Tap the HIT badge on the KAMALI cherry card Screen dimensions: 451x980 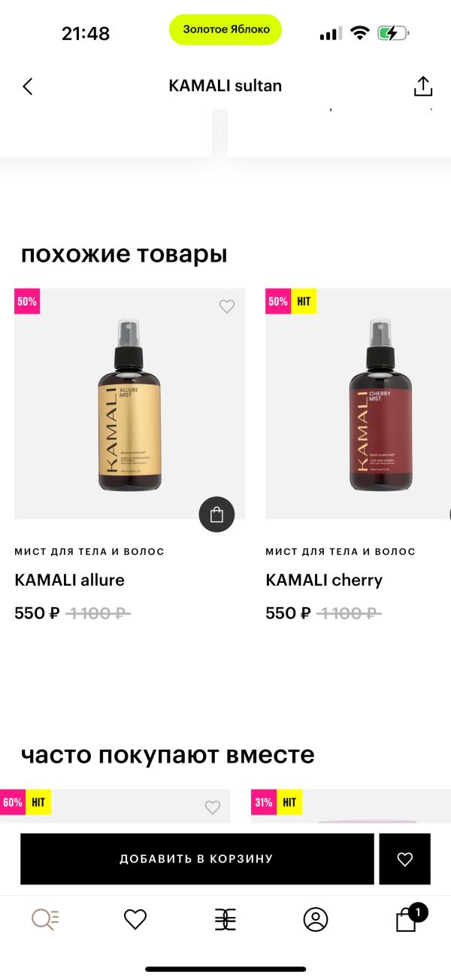(304, 302)
